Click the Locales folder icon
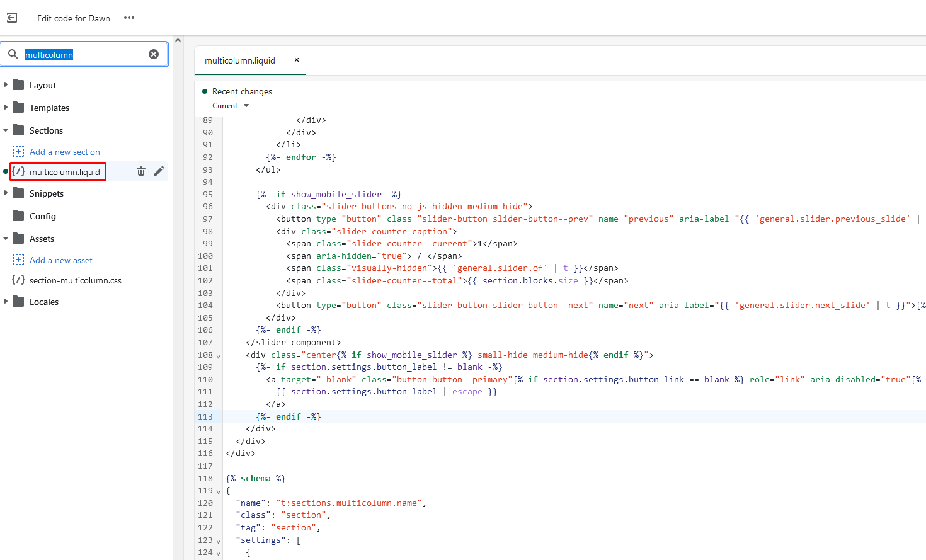926x560 pixels. click(x=18, y=301)
